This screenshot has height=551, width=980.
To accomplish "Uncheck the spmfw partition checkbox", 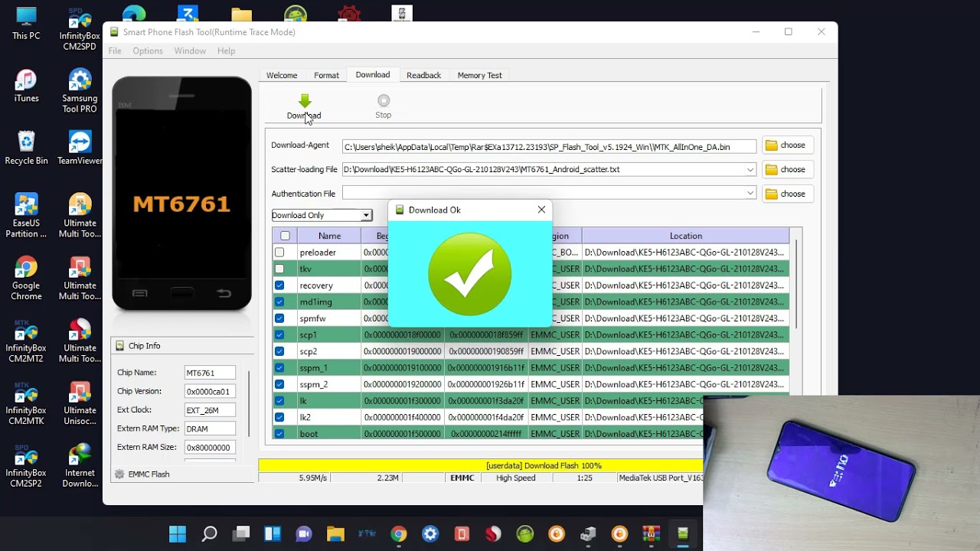I will 279,318.
